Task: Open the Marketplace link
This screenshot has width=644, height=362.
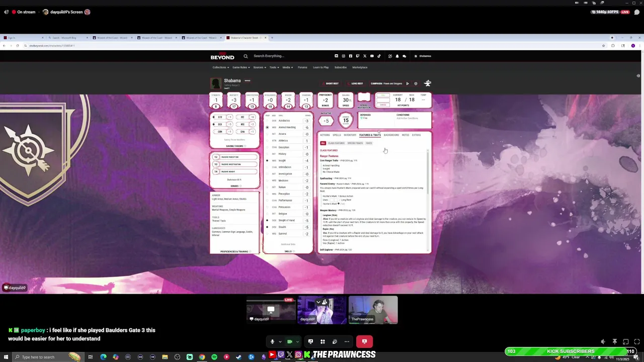Action: point(360,67)
